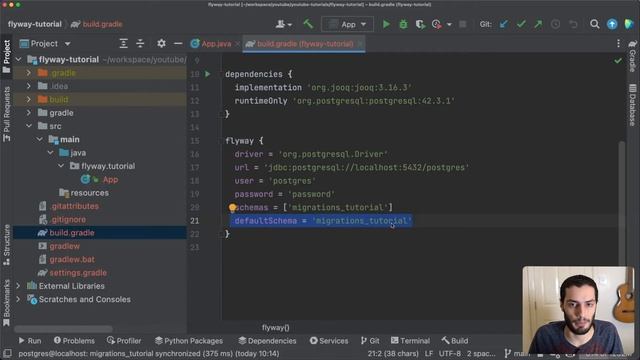Commit changes with Git checkmark icon
The height and width of the screenshot is (360, 640).
521,24
